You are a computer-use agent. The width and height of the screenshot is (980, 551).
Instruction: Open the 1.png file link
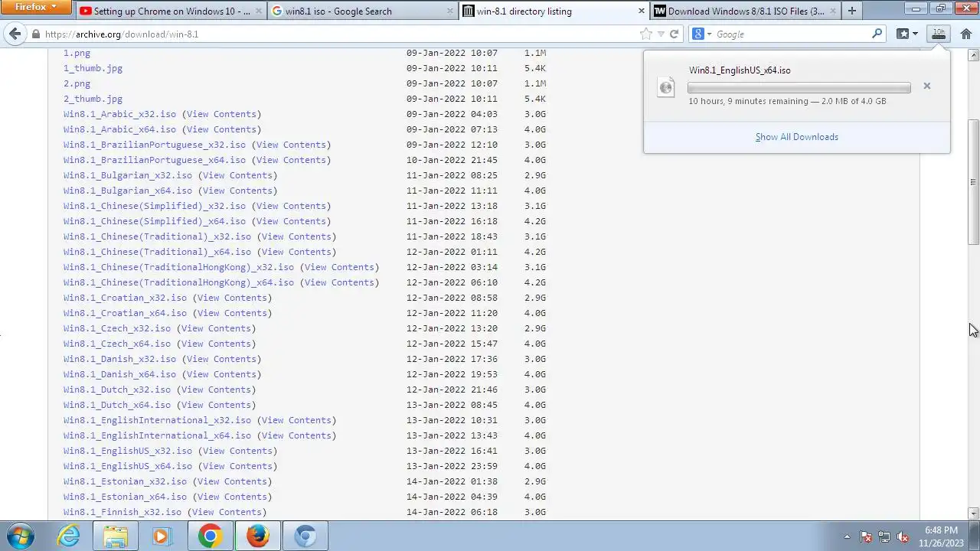77,53
